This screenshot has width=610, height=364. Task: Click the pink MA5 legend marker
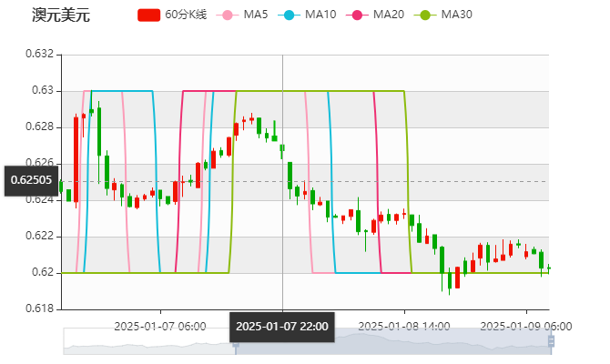(227, 15)
